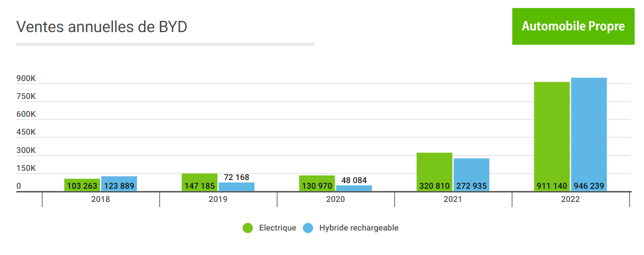Toggle the blue Hybride rechargeable legend circle
The height and width of the screenshot is (255, 644).
[308, 228]
